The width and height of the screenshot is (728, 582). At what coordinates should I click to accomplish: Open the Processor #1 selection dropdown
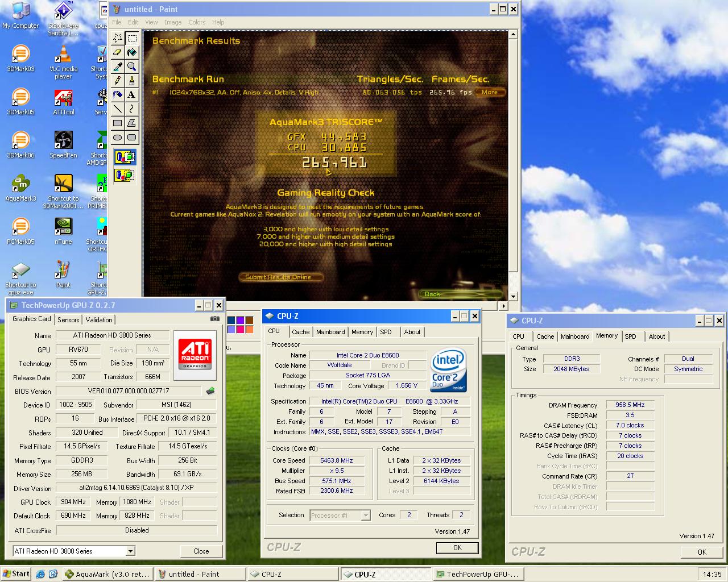coord(366,516)
